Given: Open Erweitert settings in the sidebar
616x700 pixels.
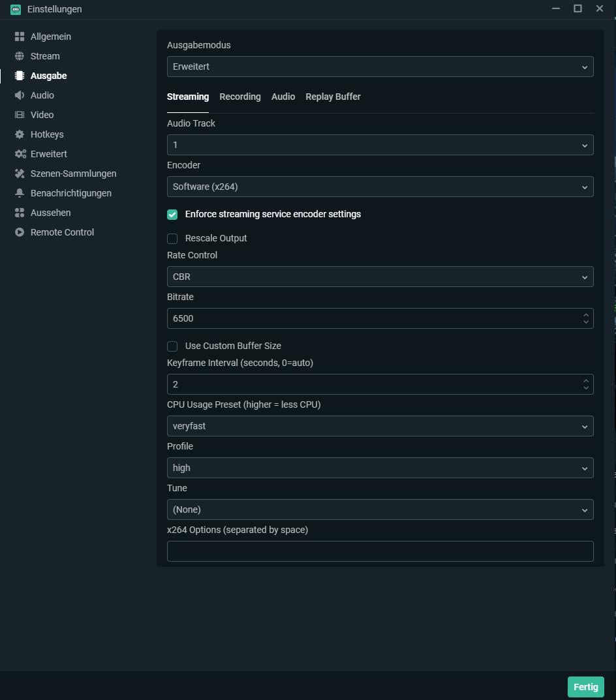Looking at the screenshot, I should pos(48,154).
